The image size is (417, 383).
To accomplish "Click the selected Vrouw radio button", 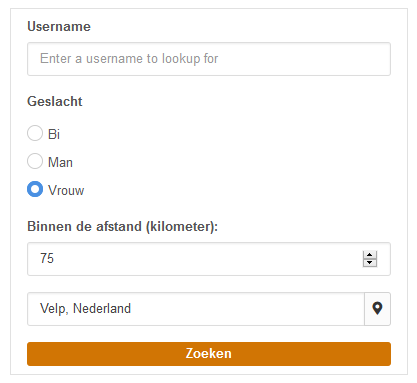I will click(35, 189).
